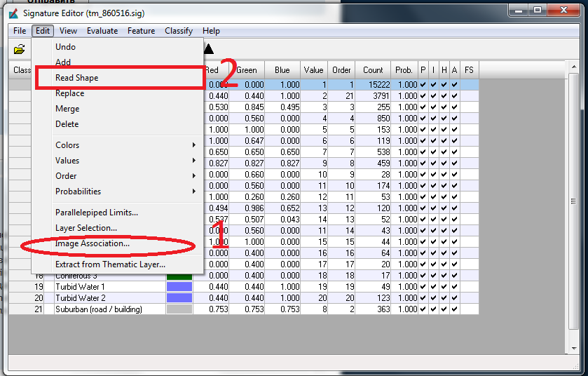Open the Classify menu
The width and height of the screenshot is (588, 376).
tap(179, 31)
